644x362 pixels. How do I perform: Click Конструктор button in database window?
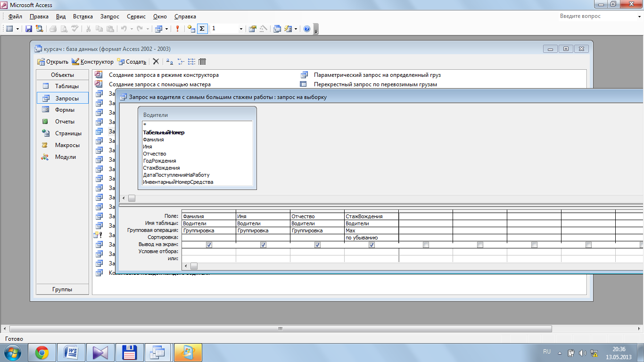tap(92, 61)
